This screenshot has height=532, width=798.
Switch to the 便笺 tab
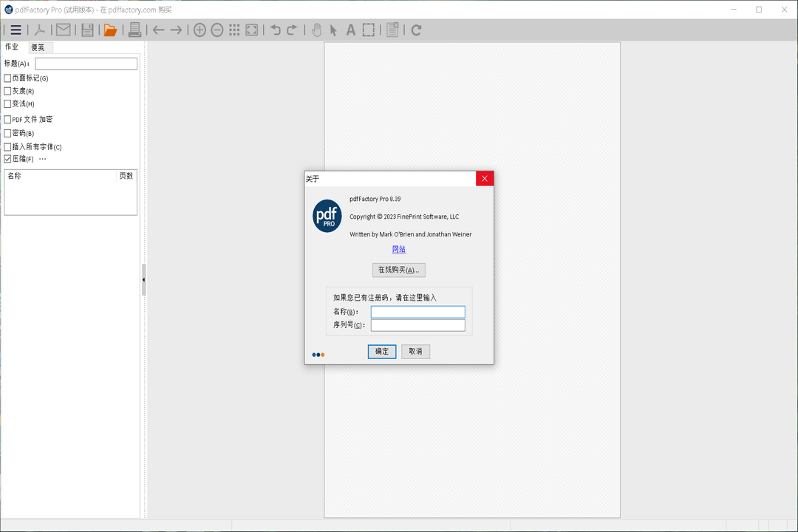click(38, 47)
